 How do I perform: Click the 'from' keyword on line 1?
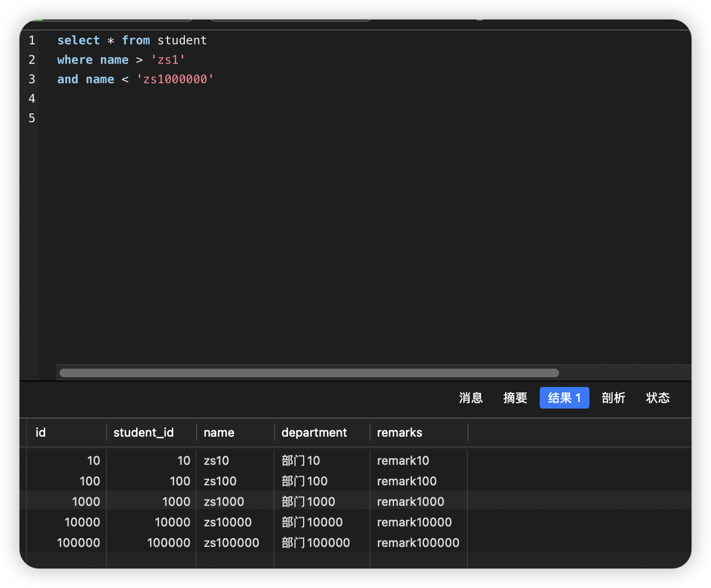[136, 41]
